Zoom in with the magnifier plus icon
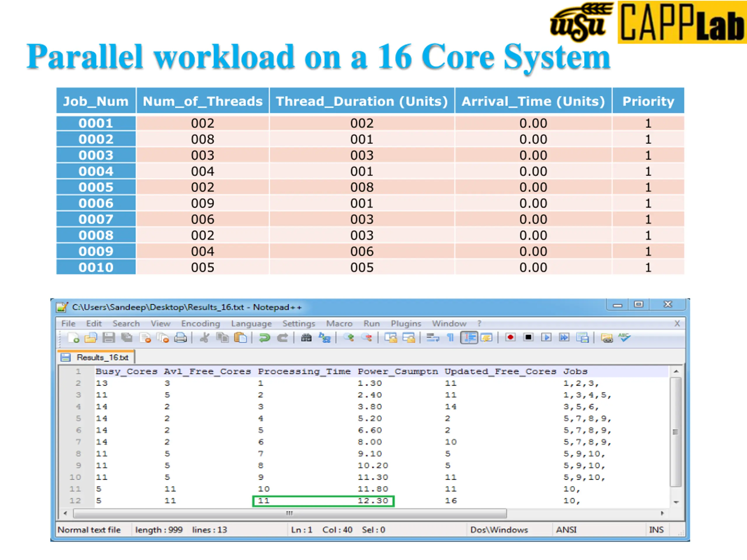Screen dimensions: 747x560 tap(349, 337)
